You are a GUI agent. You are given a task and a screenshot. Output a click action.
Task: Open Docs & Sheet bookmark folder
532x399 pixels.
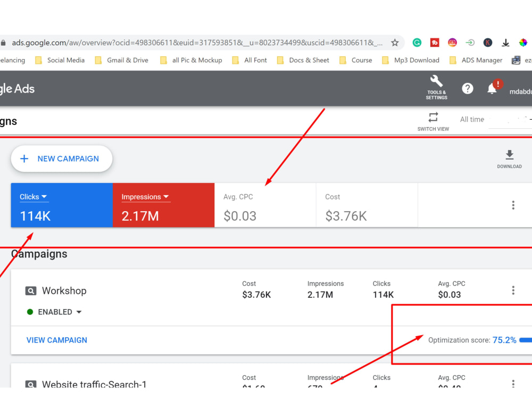click(x=303, y=60)
